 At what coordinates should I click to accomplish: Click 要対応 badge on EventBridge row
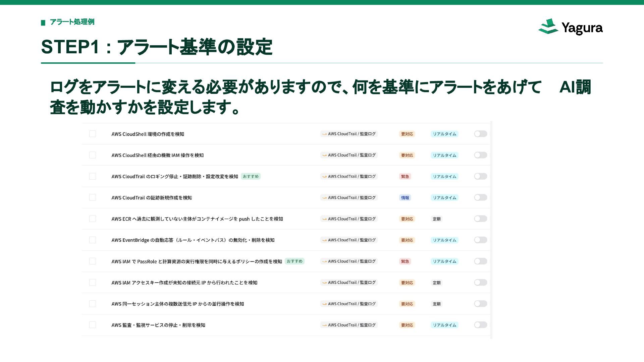(x=407, y=240)
